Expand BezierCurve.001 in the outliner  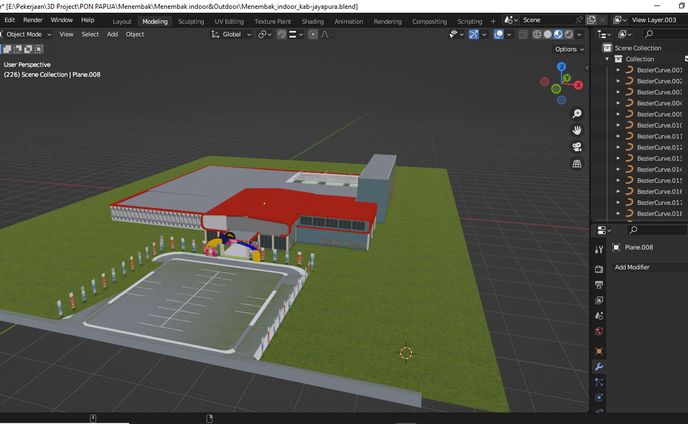618,70
